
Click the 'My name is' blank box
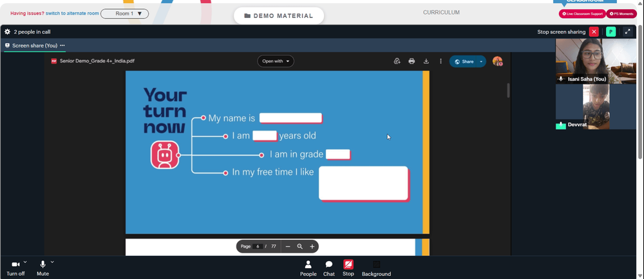tap(290, 118)
